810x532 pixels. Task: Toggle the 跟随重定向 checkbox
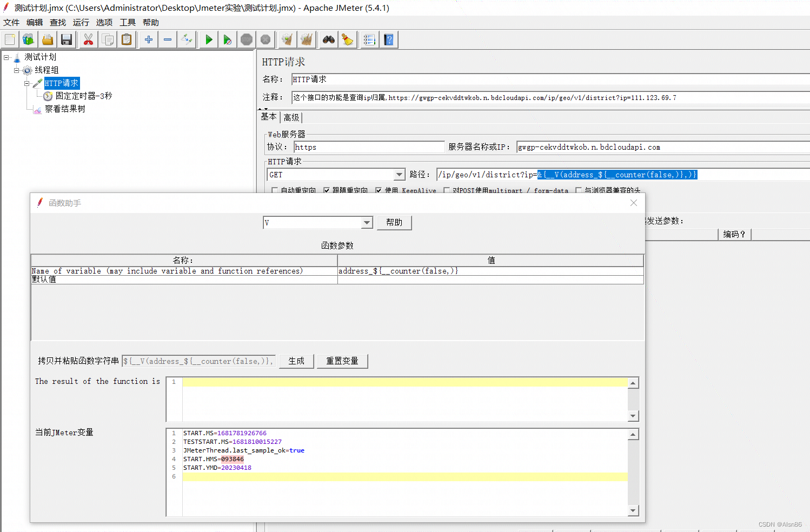(327, 190)
